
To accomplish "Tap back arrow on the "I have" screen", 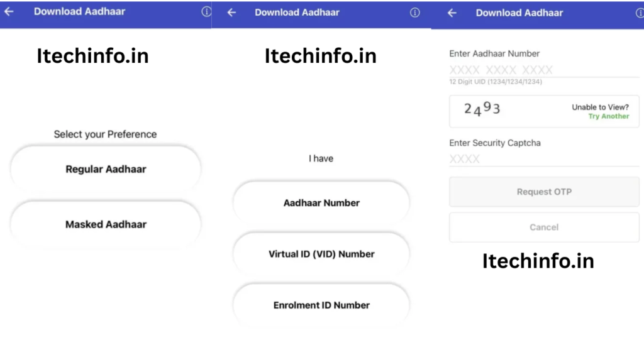I will [231, 13].
